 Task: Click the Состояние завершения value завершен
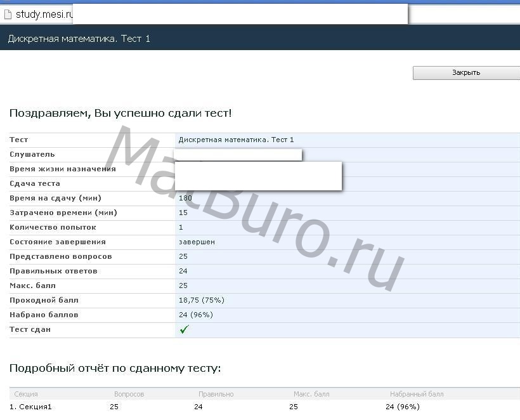click(197, 242)
